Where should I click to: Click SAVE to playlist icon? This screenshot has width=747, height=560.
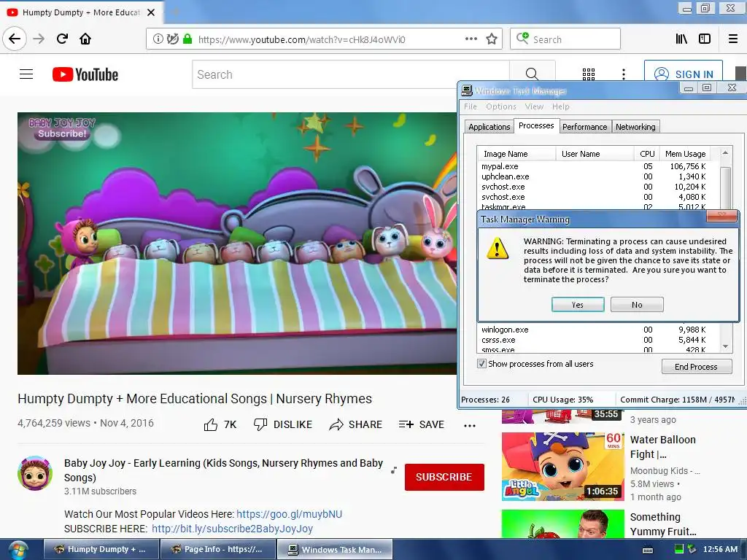[406, 424]
